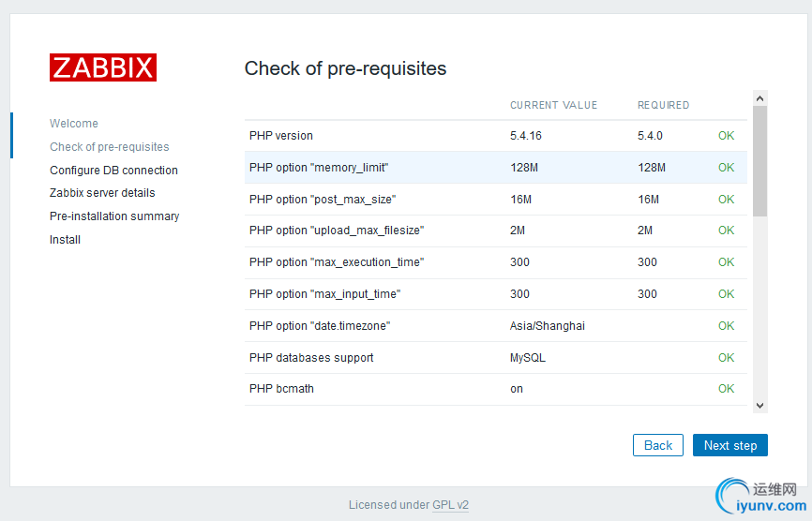Screen dimensions: 812x521
Task: Click the PHP databases support row
Action: point(495,358)
